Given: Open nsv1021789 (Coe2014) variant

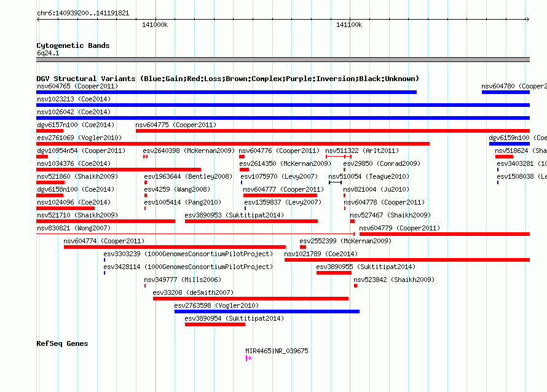Looking at the screenshot, I should click(321, 254).
